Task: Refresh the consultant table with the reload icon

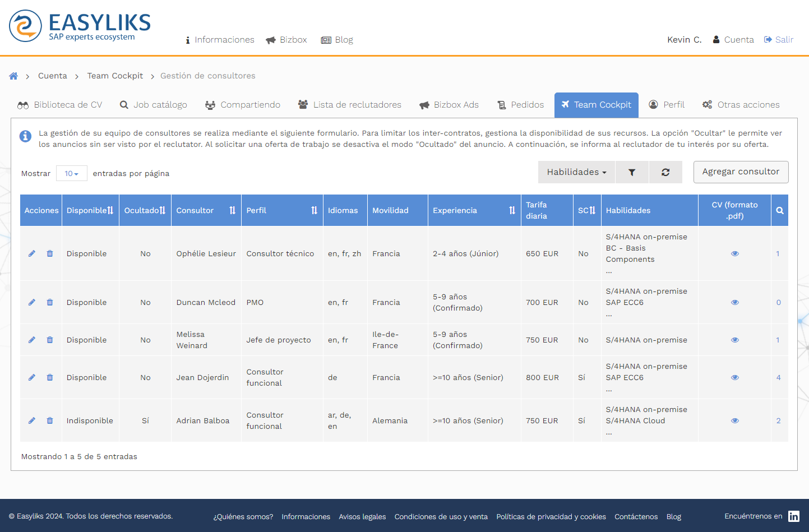Action: click(x=665, y=173)
